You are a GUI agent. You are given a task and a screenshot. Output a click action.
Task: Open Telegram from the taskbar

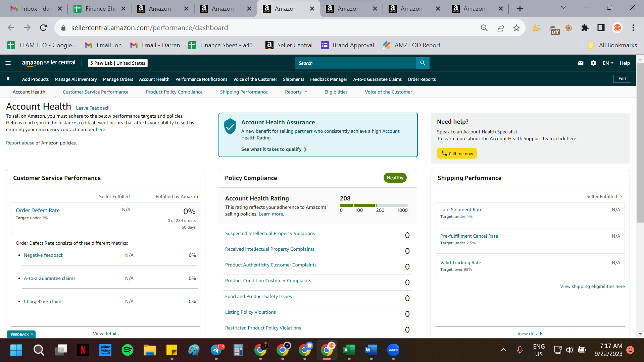pos(216,350)
